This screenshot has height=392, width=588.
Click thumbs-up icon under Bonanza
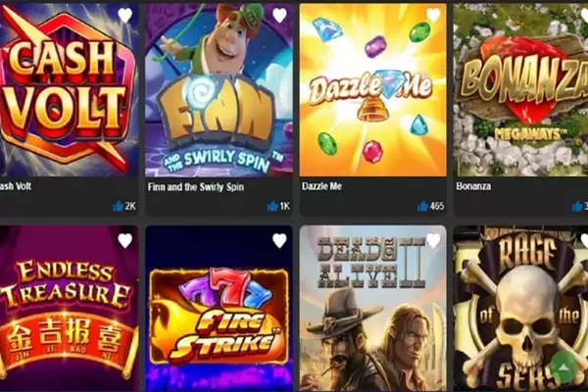577,206
